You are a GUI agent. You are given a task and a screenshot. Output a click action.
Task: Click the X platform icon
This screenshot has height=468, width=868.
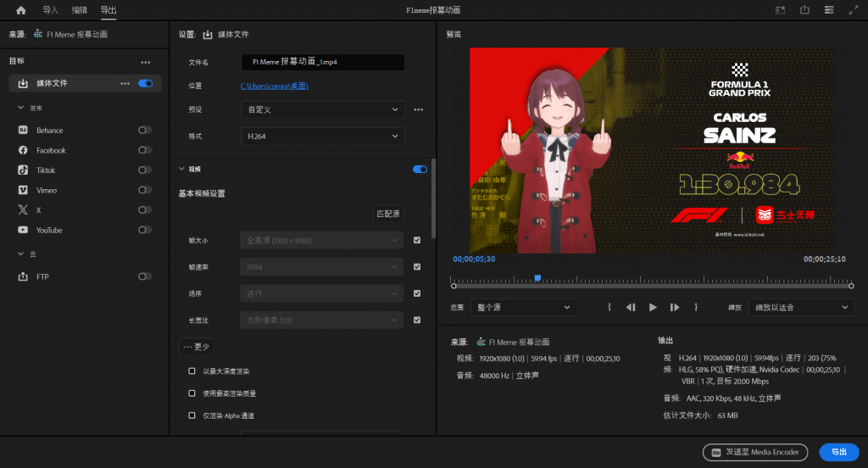(x=23, y=210)
